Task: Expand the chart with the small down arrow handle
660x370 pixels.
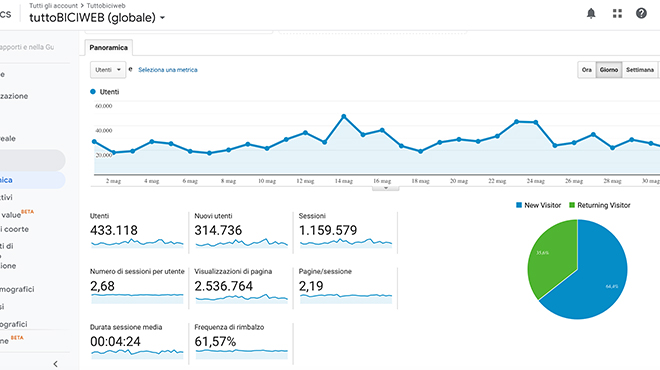Action: tap(386, 188)
